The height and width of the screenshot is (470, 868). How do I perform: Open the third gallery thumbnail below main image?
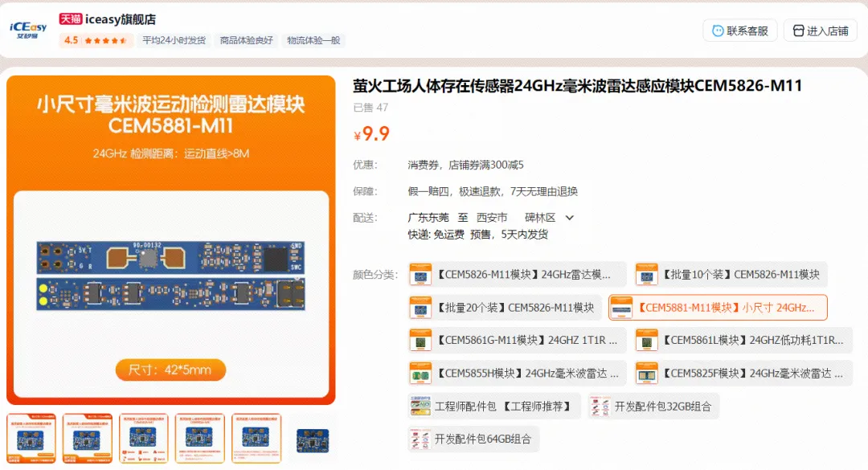pos(144,439)
